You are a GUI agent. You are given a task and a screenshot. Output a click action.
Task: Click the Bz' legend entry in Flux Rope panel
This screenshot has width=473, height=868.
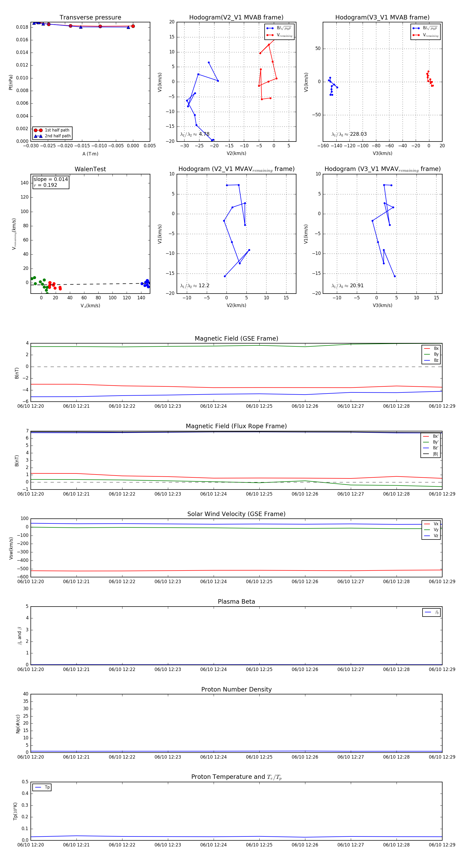(x=431, y=448)
